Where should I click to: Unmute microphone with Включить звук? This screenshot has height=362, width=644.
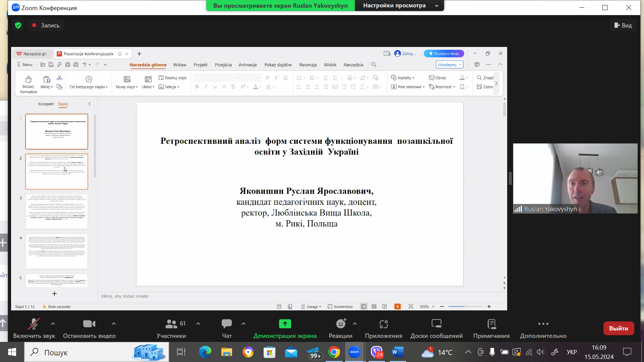click(x=34, y=324)
